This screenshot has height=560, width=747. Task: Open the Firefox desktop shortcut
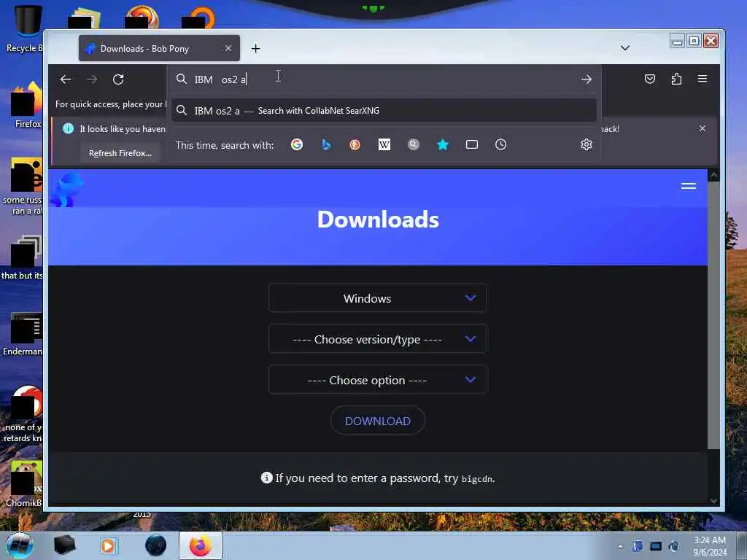pyautogui.click(x=27, y=105)
